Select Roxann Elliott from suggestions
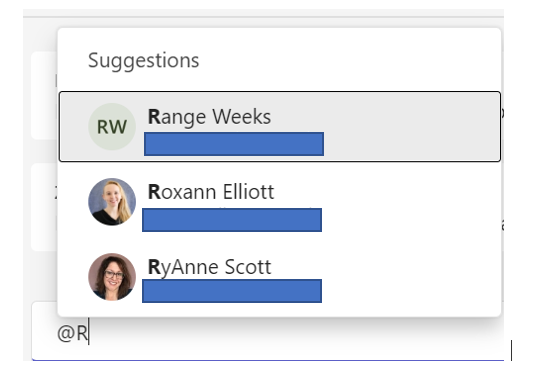This screenshot has width=548, height=375. pos(280,202)
